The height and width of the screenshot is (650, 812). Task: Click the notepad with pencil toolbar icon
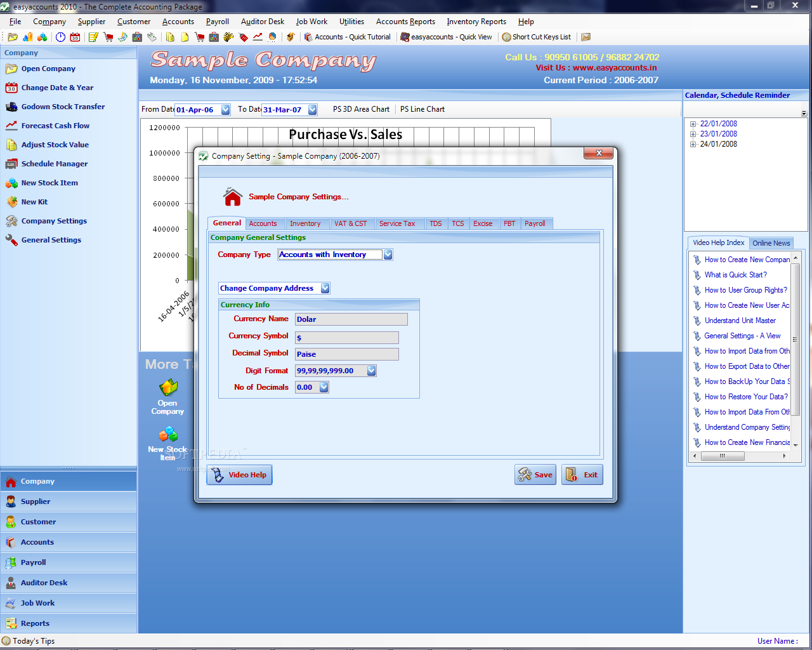[x=93, y=37]
